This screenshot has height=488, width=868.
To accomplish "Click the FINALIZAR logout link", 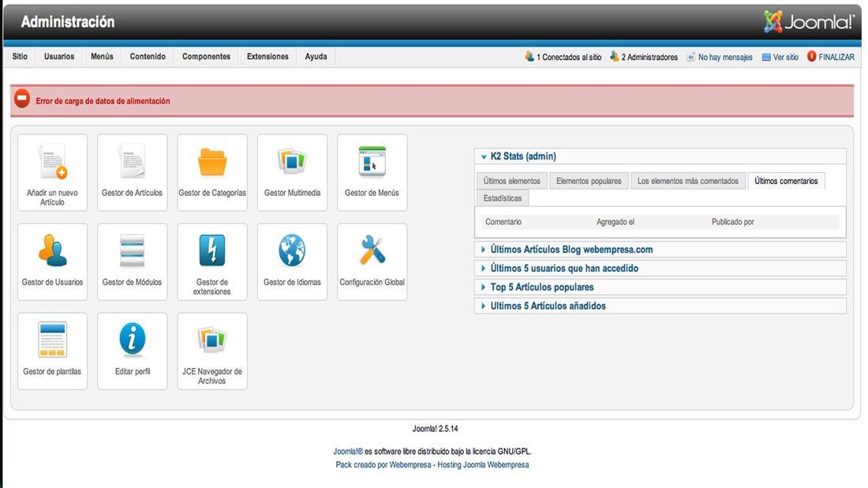I will pos(836,57).
